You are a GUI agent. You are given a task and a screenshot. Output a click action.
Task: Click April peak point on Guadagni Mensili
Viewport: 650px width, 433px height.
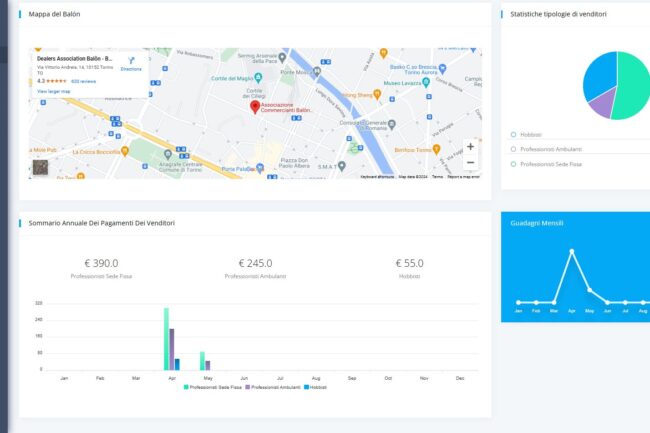pyautogui.click(x=572, y=251)
